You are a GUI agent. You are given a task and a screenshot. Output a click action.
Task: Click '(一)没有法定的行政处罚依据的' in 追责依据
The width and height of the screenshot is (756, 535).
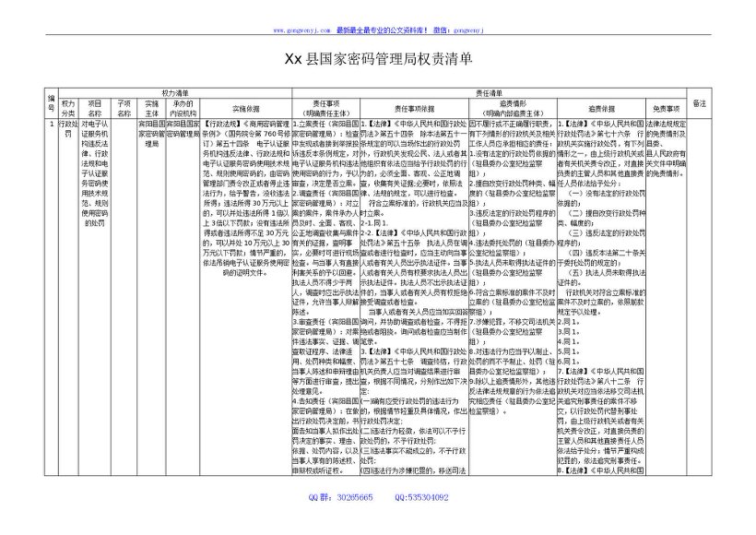pos(603,198)
